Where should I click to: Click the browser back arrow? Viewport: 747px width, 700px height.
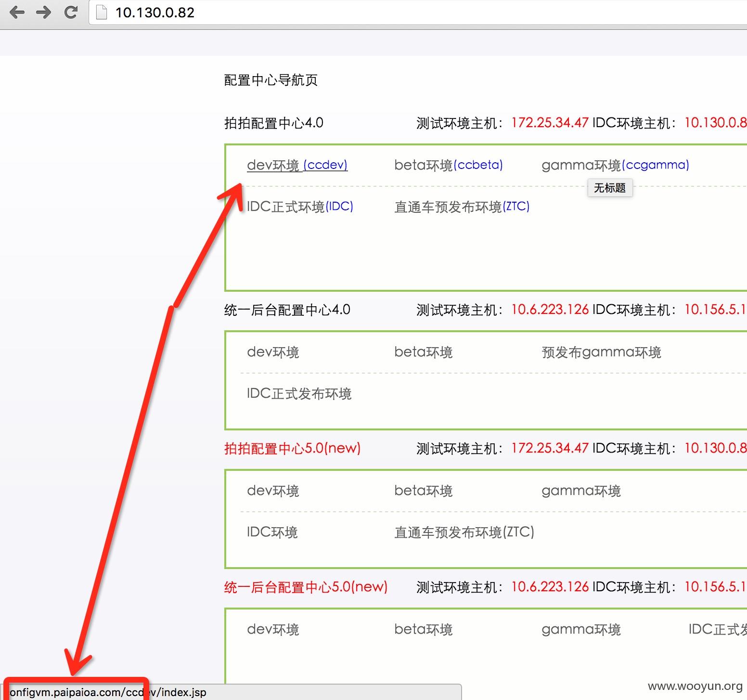17,12
